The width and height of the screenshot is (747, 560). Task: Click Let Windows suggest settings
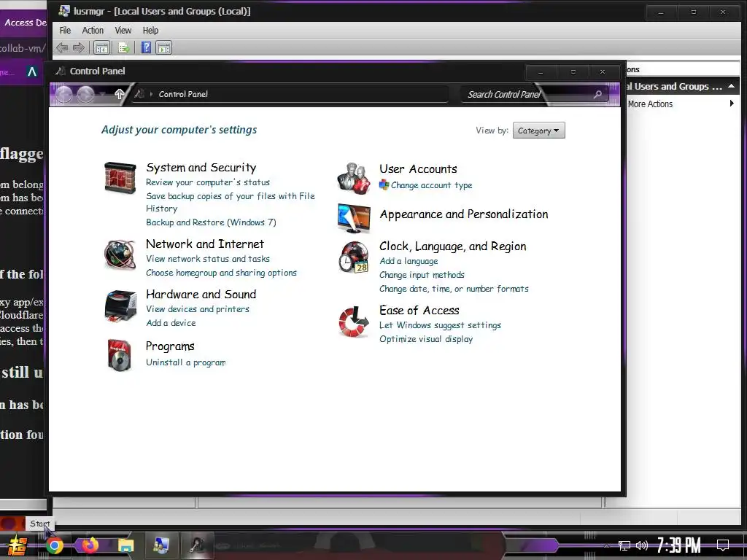[x=440, y=325]
